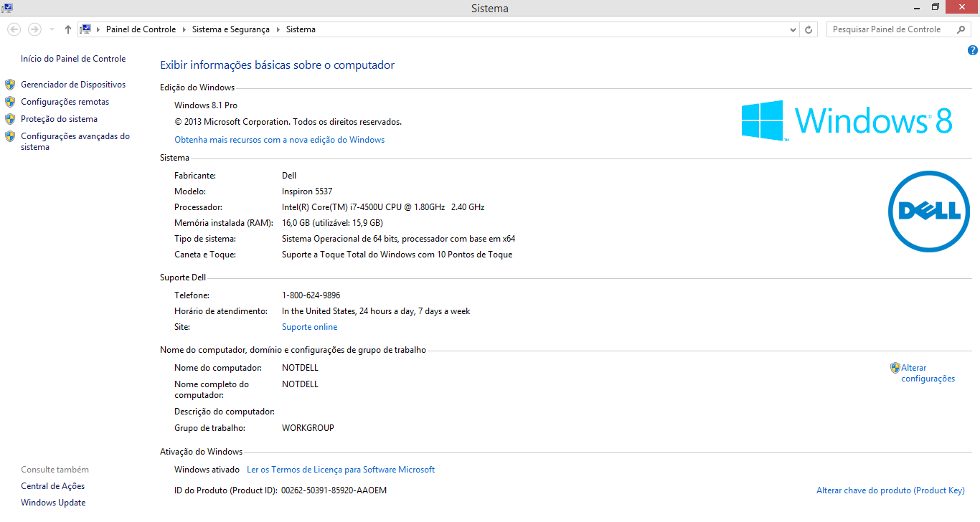Open Windows Update from Consulte também
The image size is (980, 522).
tap(53, 503)
